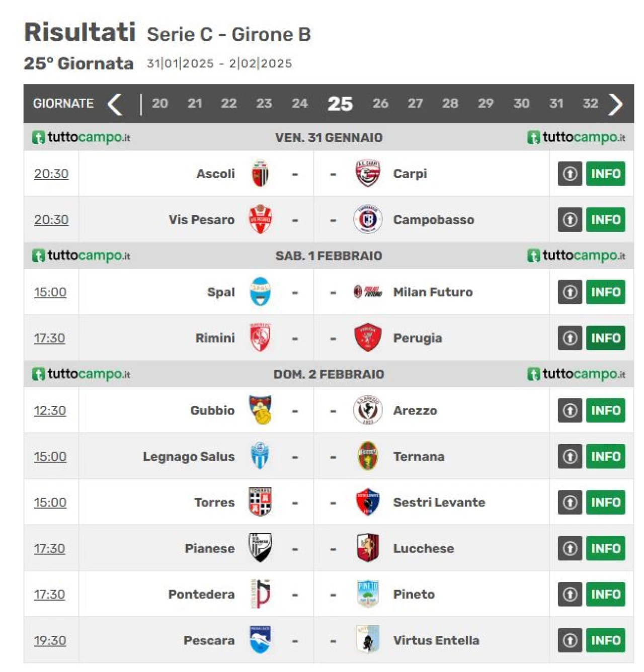Click the 12:30 kickoff time link

click(50, 410)
